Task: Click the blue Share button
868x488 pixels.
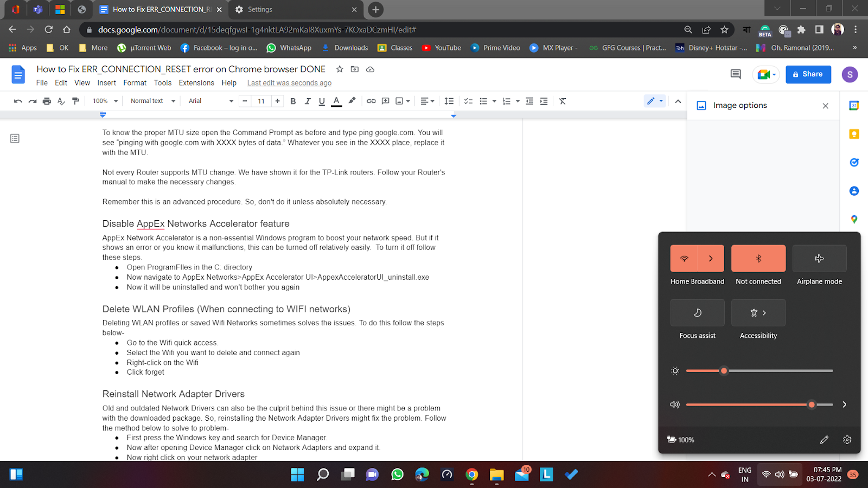Action: (x=808, y=74)
